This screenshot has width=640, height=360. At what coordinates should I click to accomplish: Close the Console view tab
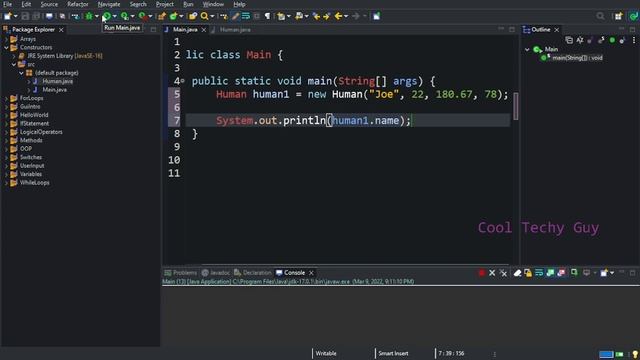click(x=311, y=273)
